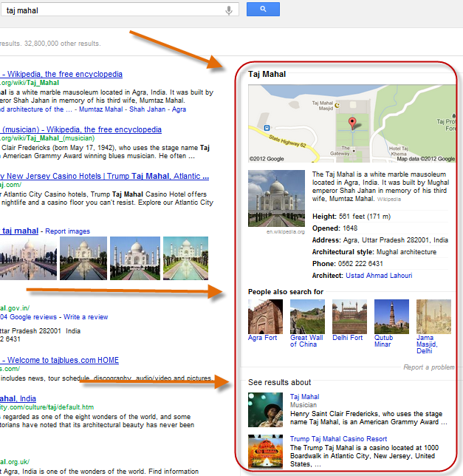The image size is (463, 476).
Task: Open the Agra sitelink
Action: pos(179,109)
